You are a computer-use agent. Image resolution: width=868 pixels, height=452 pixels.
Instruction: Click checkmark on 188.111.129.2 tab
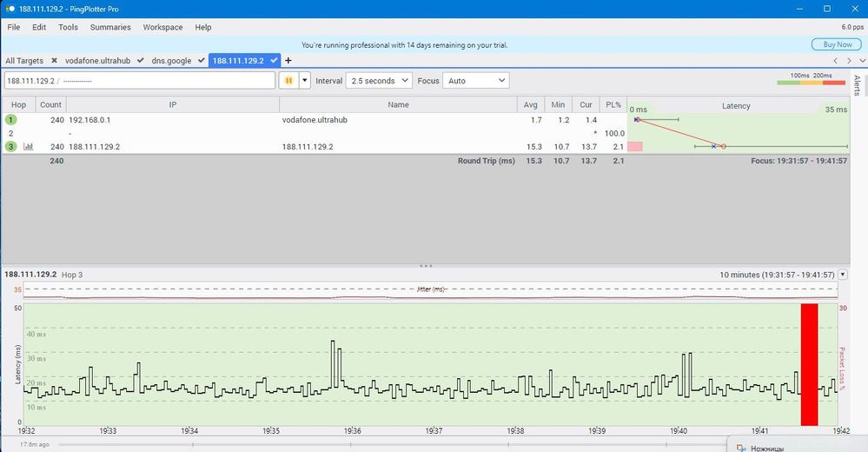[x=274, y=60]
